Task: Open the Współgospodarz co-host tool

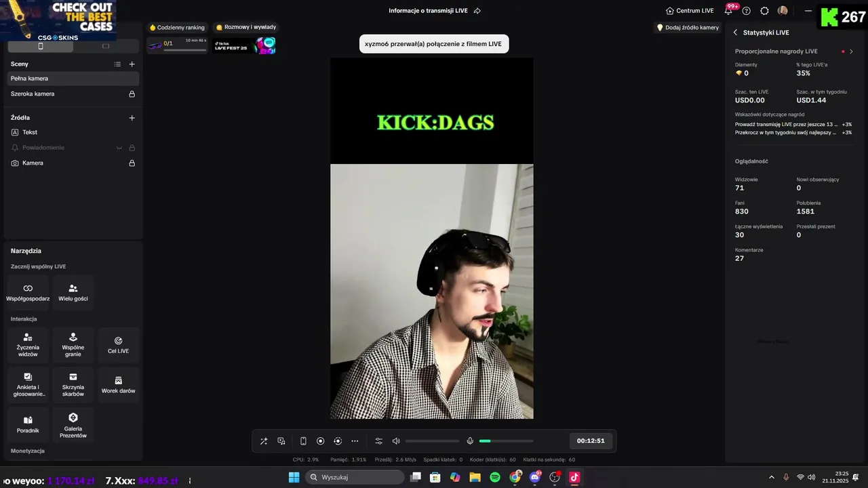Action: tap(28, 293)
